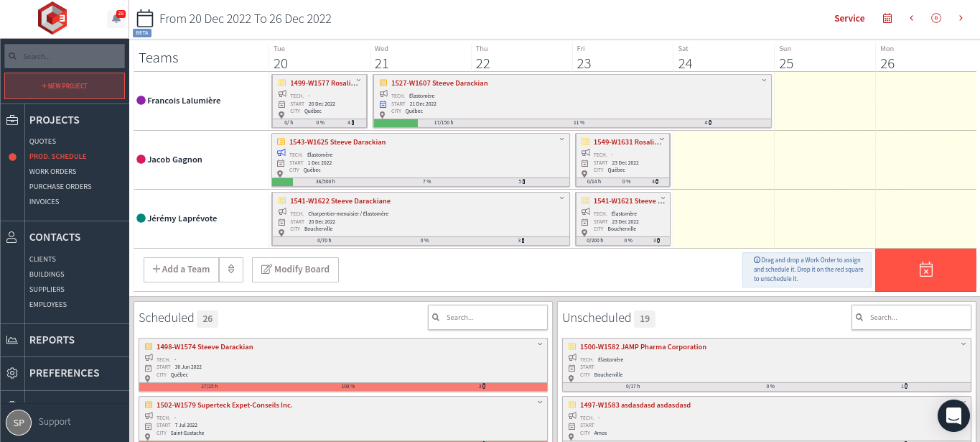Click the note icon on card 1502-W1579
Image resolution: width=980 pixels, height=442 pixels.
149,405
